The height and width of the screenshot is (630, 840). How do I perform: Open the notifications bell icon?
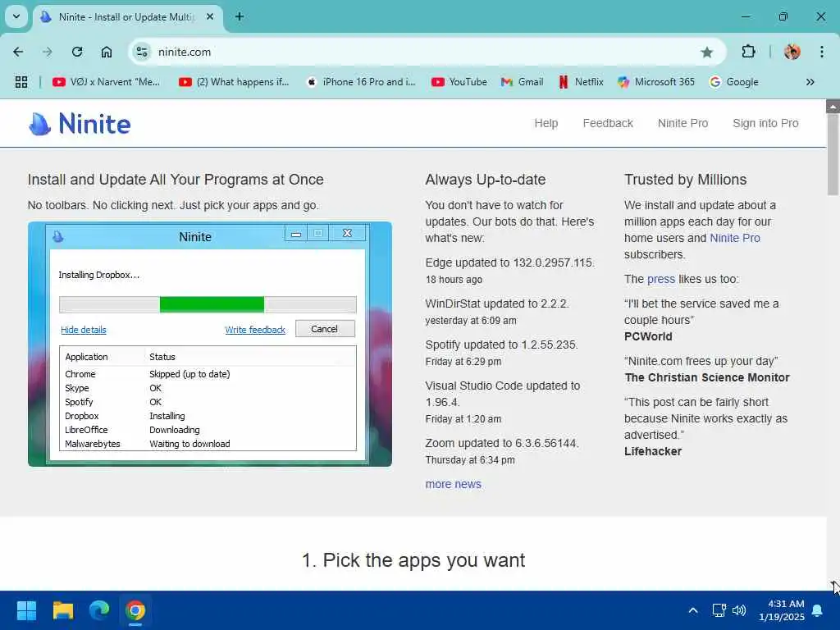coord(818,610)
